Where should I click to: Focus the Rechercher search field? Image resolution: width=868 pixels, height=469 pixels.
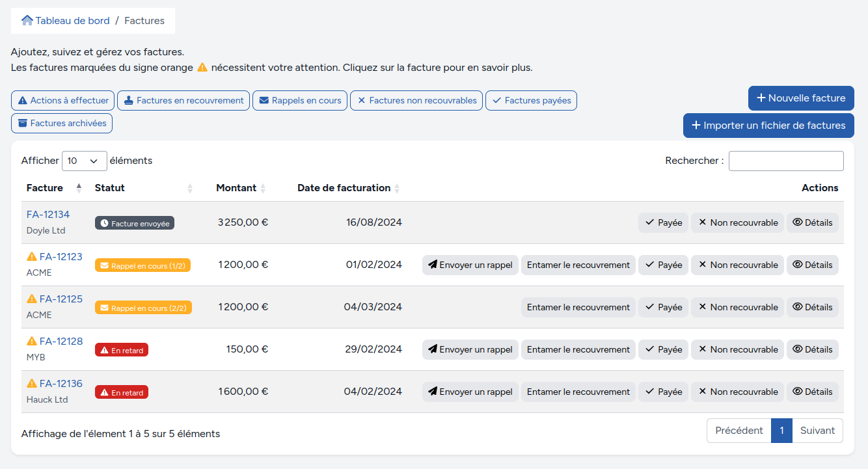pyautogui.click(x=785, y=161)
